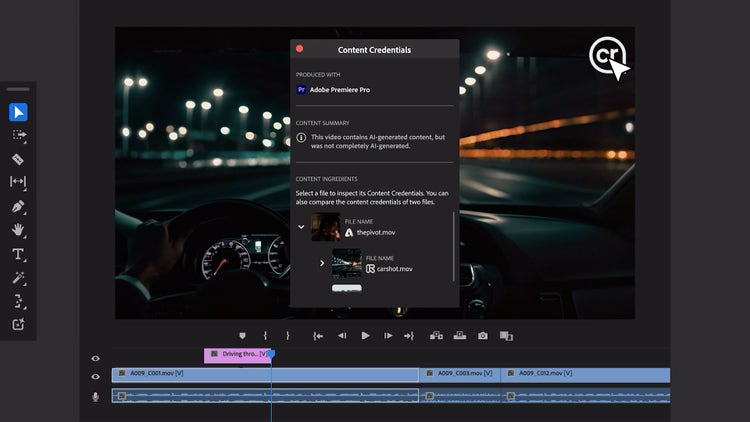Expand the carshot.mov ingredient
The height and width of the screenshot is (422, 750).
pyautogui.click(x=322, y=263)
